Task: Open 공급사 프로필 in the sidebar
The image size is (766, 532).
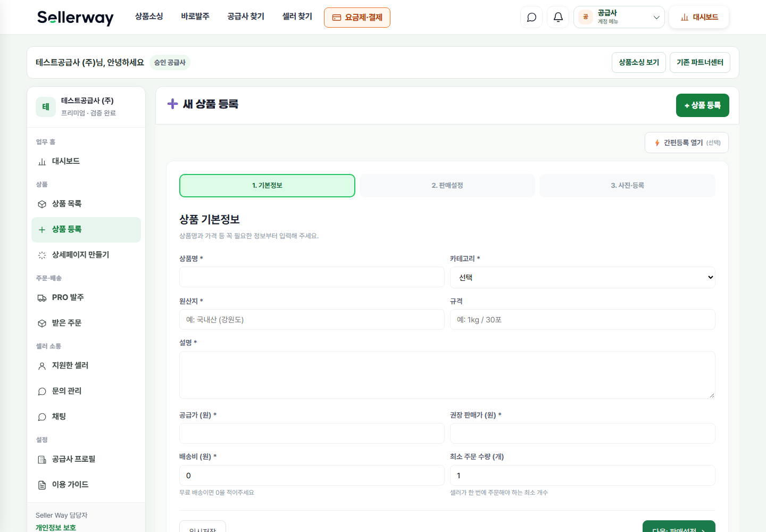Action: (x=86, y=459)
